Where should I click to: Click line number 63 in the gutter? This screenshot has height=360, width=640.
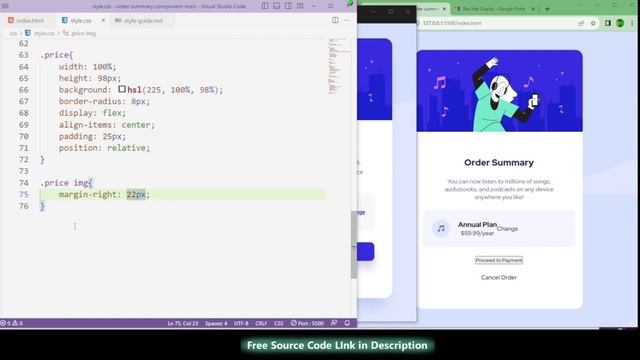tap(24, 55)
